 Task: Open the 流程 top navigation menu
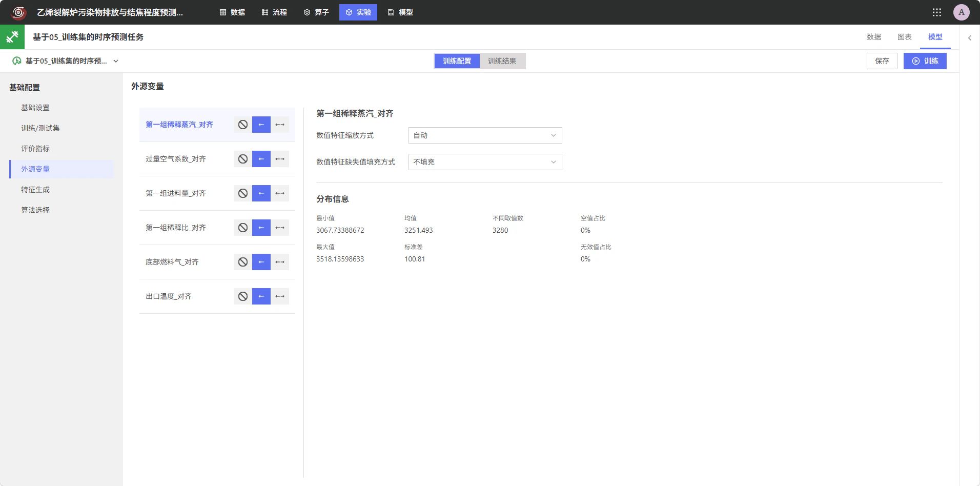click(x=274, y=12)
